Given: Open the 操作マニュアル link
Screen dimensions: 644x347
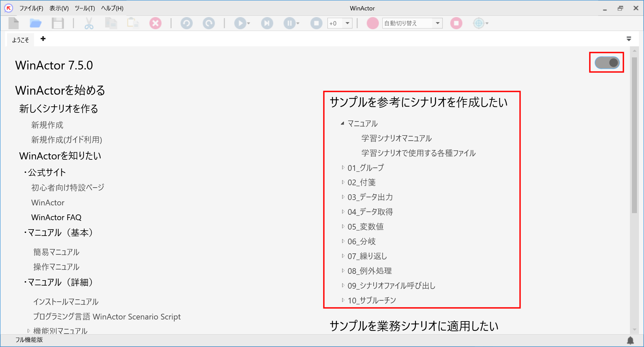Looking at the screenshot, I should point(56,267).
